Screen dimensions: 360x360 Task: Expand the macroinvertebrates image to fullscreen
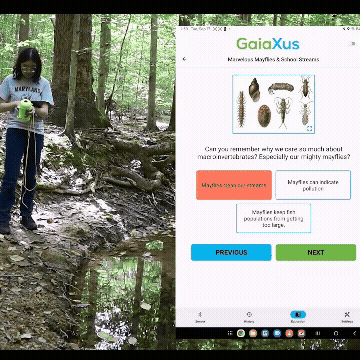pyautogui.click(x=309, y=129)
